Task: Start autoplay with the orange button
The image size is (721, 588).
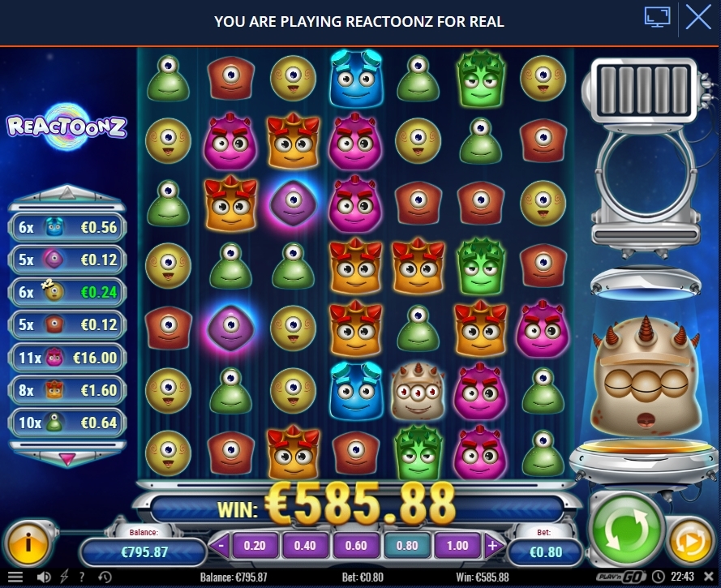Action: [690, 542]
